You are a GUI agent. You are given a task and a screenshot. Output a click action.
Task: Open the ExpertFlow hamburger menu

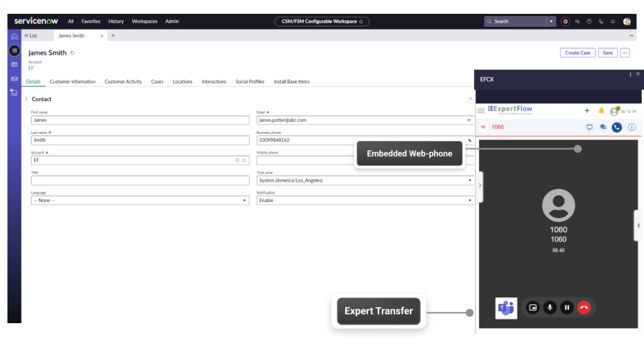tap(481, 111)
